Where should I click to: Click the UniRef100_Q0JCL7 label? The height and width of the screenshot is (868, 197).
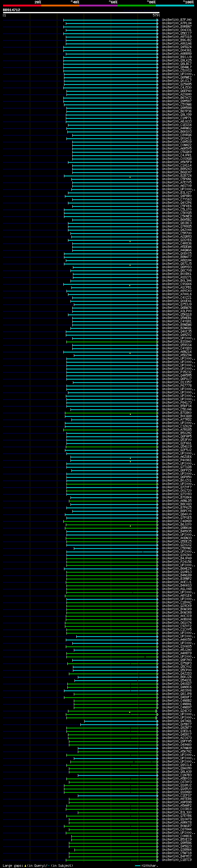(176, 81)
